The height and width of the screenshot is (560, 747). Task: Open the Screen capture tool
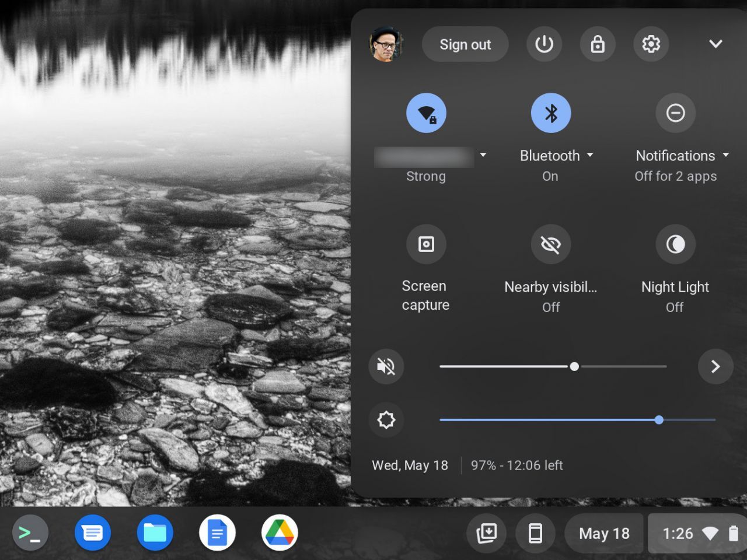pyautogui.click(x=425, y=244)
